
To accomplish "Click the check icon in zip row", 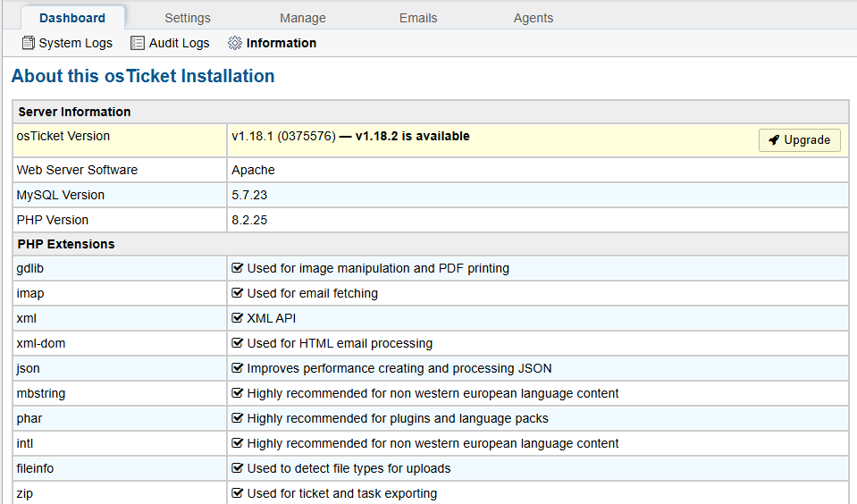I will 237,493.
